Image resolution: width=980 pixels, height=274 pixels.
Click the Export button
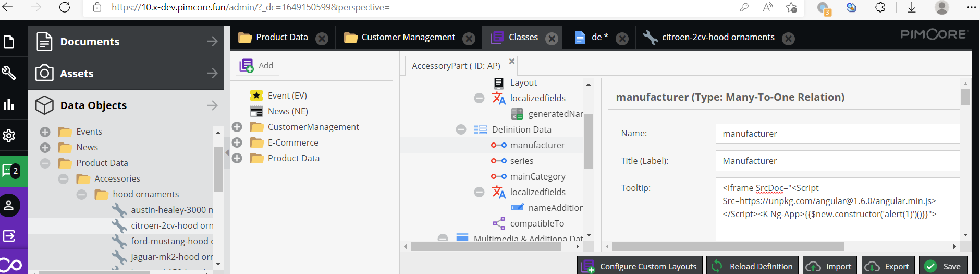click(888, 266)
